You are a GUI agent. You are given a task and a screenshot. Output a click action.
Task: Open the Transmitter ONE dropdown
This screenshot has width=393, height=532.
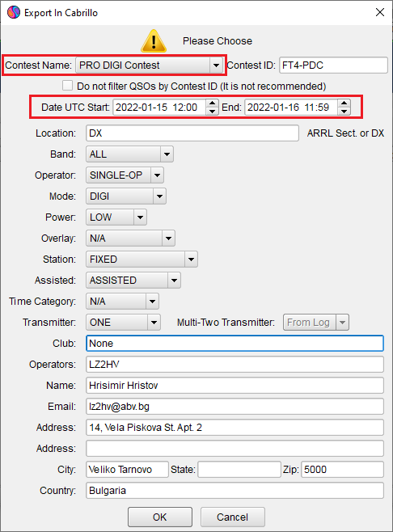point(154,323)
